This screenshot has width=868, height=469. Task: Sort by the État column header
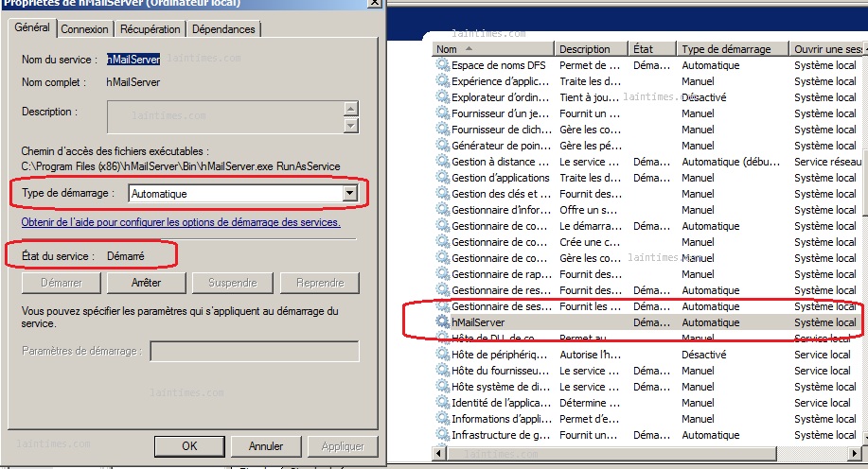point(653,49)
